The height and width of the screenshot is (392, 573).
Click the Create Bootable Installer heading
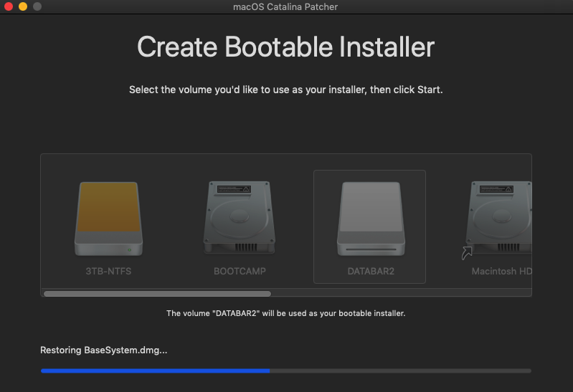pyautogui.click(x=285, y=47)
